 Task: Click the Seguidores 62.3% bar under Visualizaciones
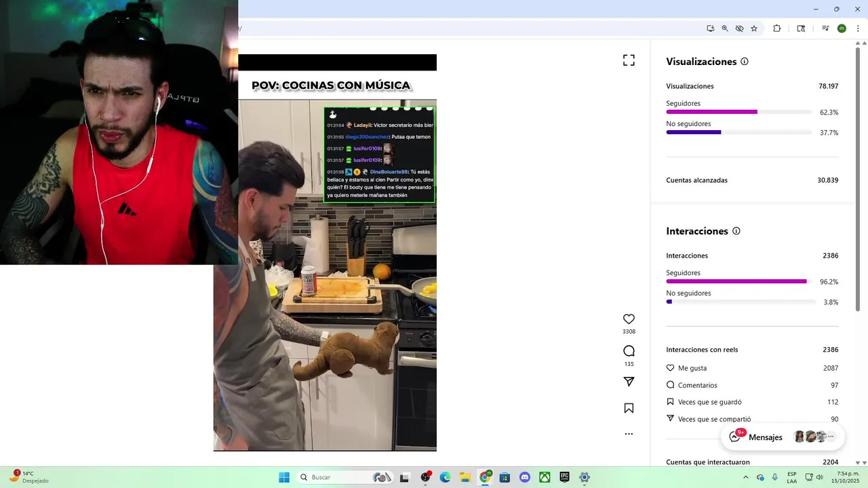(x=738, y=112)
